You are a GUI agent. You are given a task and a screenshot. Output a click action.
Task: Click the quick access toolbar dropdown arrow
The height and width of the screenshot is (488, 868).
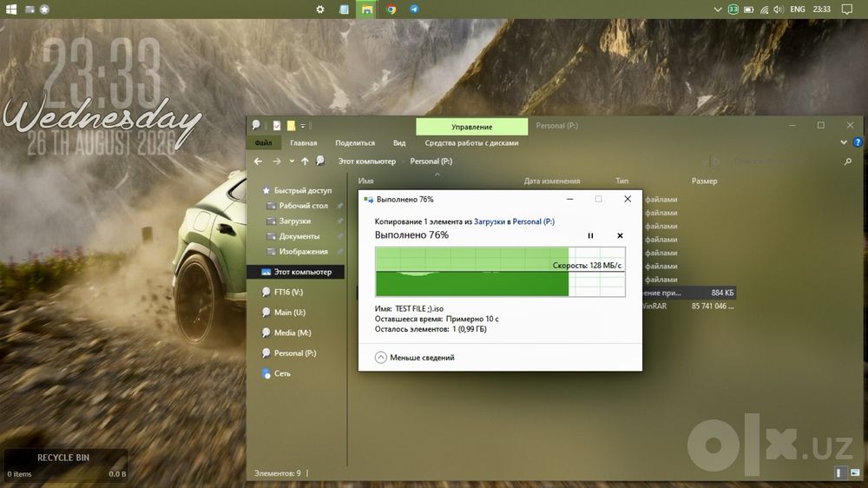coord(303,126)
